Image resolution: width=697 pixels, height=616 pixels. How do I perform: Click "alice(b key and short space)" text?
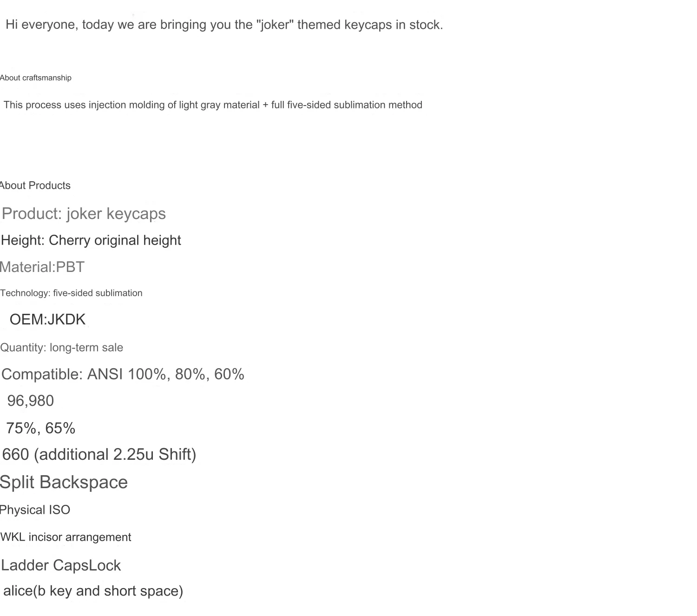pyautogui.click(x=93, y=591)
